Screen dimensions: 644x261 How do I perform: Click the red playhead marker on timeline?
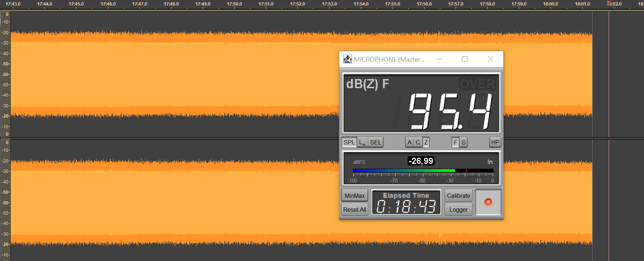[x=609, y=3]
